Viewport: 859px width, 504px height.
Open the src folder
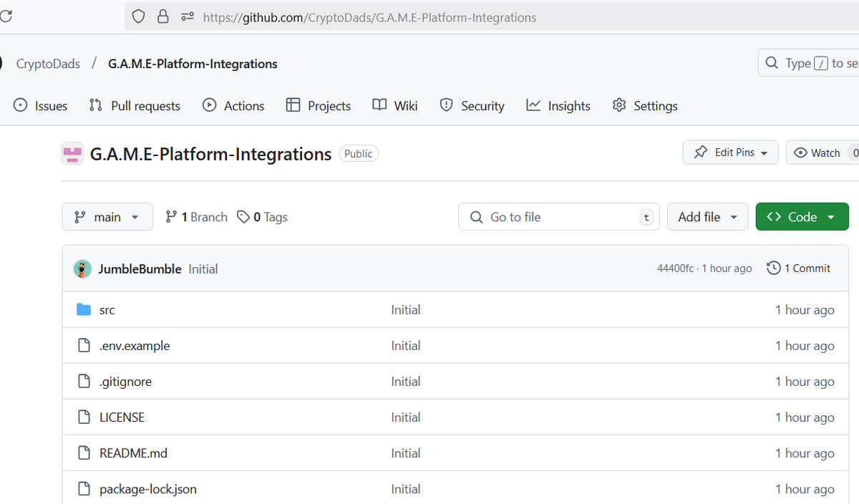click(107, 310)
